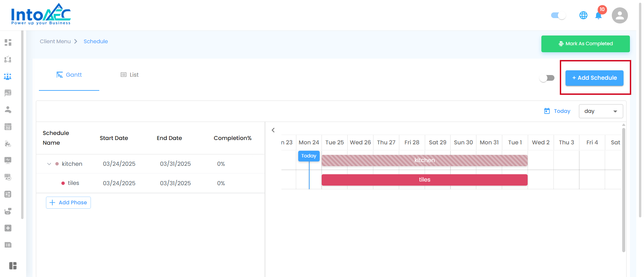644x277 pixels.
Task: Collapse the kitchen schedule row
Action: [49, 164]
